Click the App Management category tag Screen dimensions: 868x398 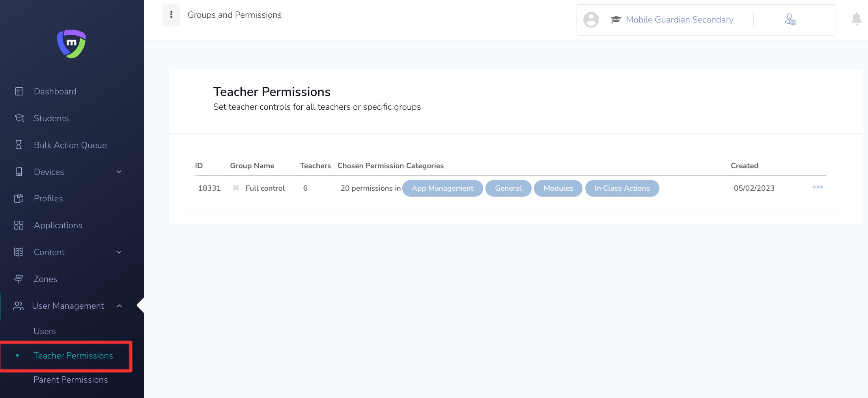point(442,188)
